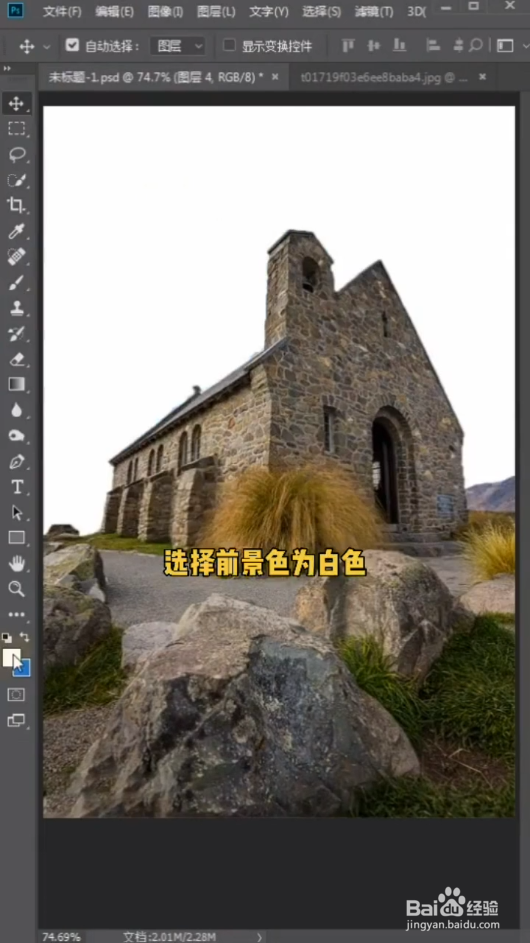Expand the toolbar with the double-arrow

click(7, 69)
